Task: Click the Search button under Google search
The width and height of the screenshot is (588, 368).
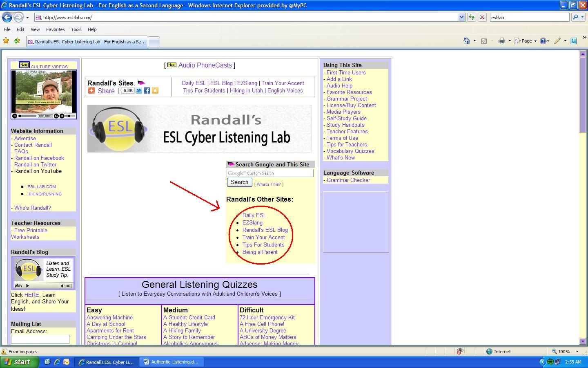Action: click(x=239, y=182)
